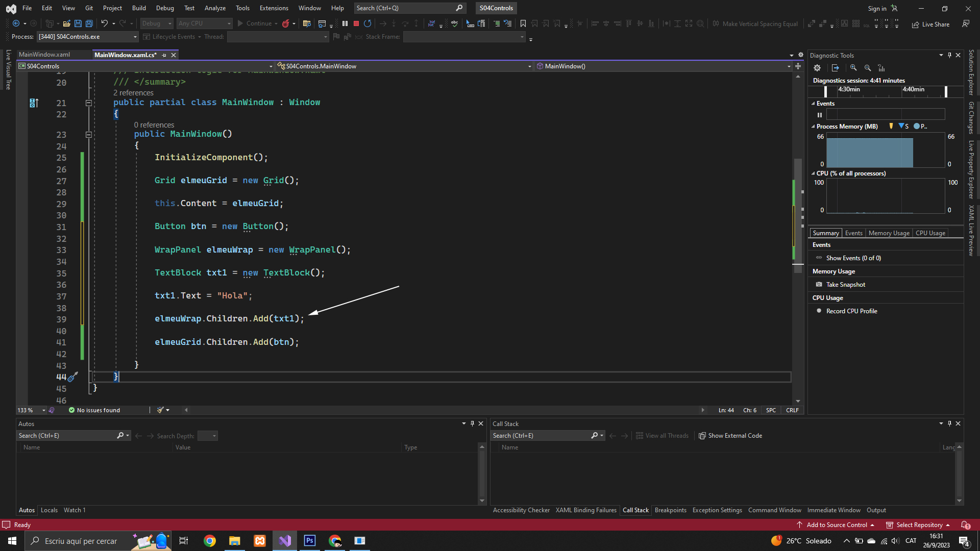The height and width of the screenshot is (551, 980).
Task: Pin the Diagnostic Tools panel
Action: click(x=949, y=55)
